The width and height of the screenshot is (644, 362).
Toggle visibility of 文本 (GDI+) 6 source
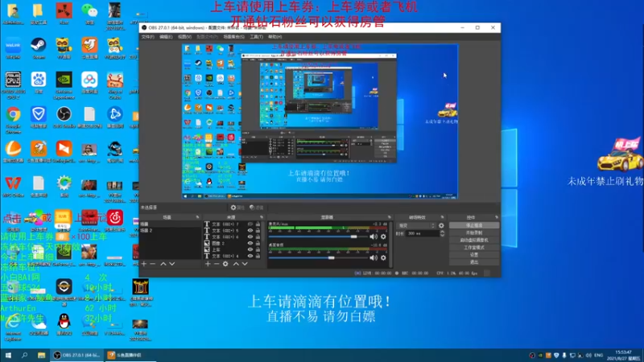(250, 237)
